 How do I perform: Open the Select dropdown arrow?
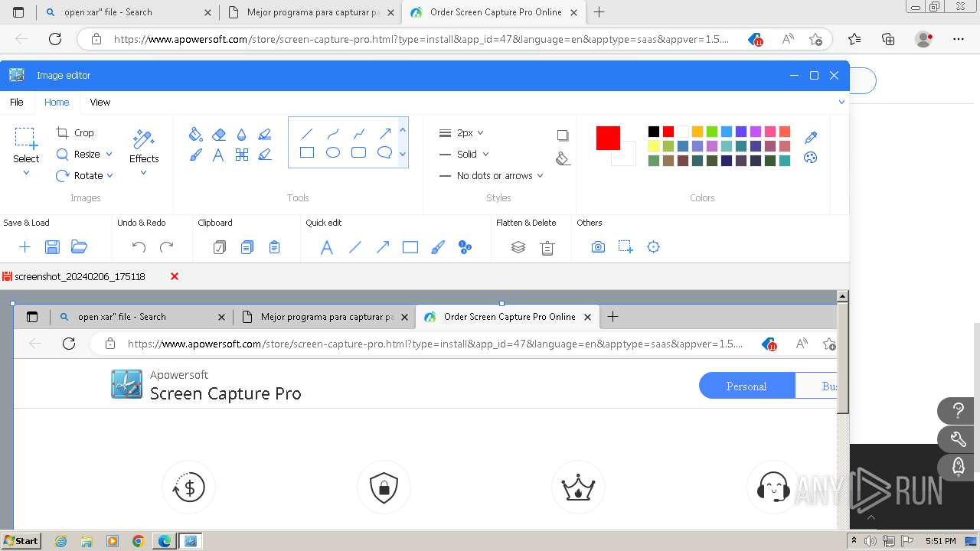click(x=26, y=173)
